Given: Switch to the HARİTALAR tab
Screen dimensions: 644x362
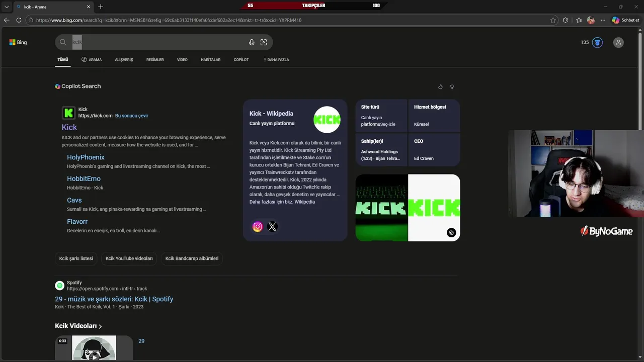Looking at the screenshot, I should pyautogui.click(x=210, y=59).
